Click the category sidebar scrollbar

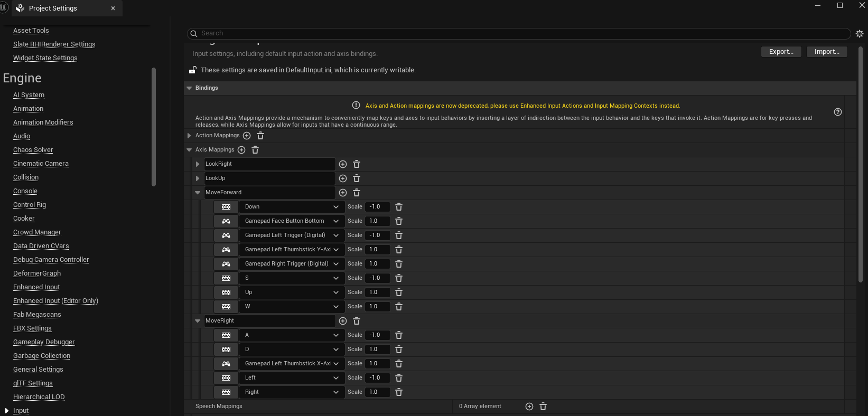pos(154,127)
